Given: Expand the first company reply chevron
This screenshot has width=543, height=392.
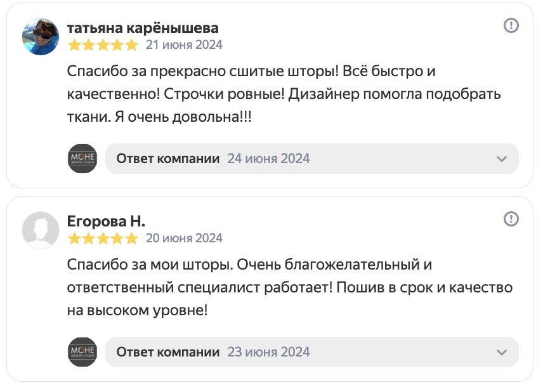Looking at the screenshot, I should (x=500, y=158).
